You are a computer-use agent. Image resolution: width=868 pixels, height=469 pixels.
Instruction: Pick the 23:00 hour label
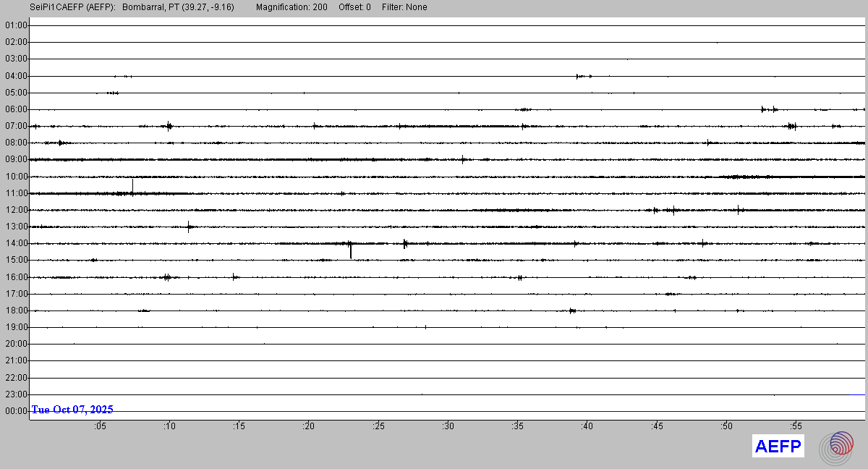pos(16,394)
